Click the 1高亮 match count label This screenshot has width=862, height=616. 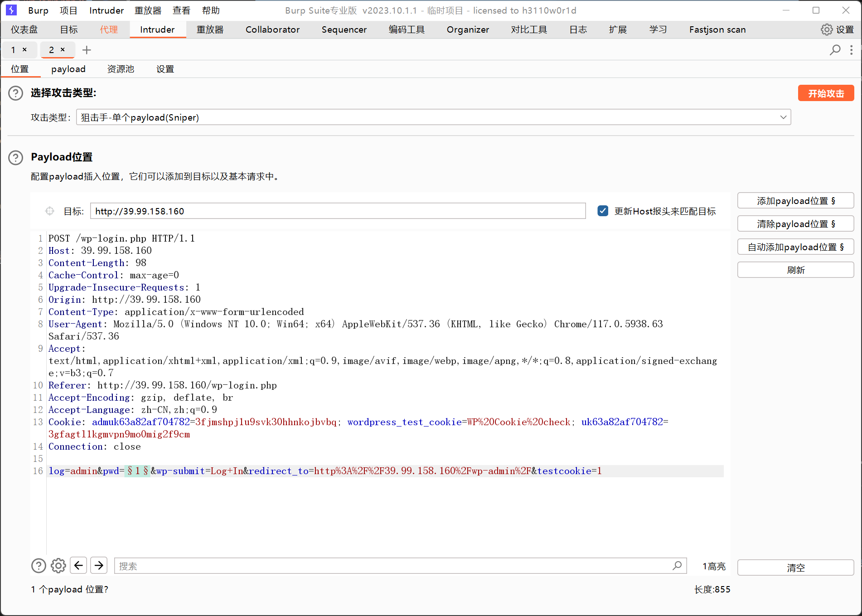coord(714,566)
